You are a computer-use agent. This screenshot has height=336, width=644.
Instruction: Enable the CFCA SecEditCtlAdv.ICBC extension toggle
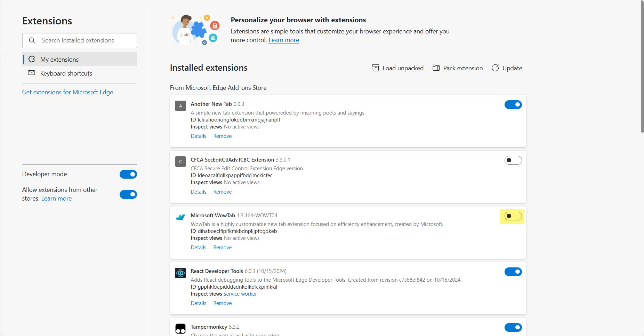pyautogui.click(x=513, y=160)
